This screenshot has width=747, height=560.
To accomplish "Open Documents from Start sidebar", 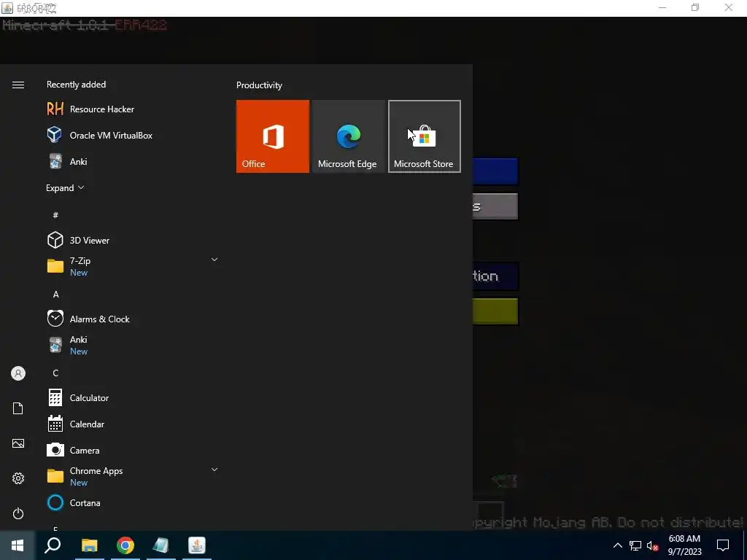I will [18, 408].
